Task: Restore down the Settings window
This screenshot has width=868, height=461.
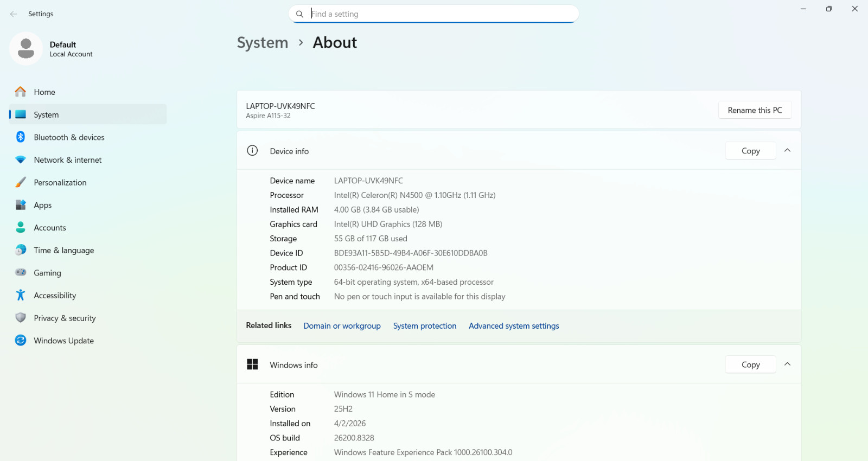Action: pyautogui.click(x=829, y=9)
